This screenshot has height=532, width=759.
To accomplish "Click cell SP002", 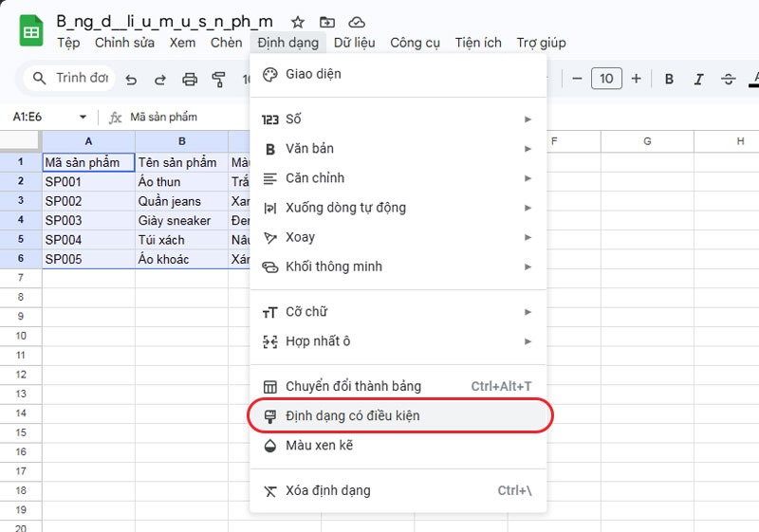I will click(x=88, y=201).
